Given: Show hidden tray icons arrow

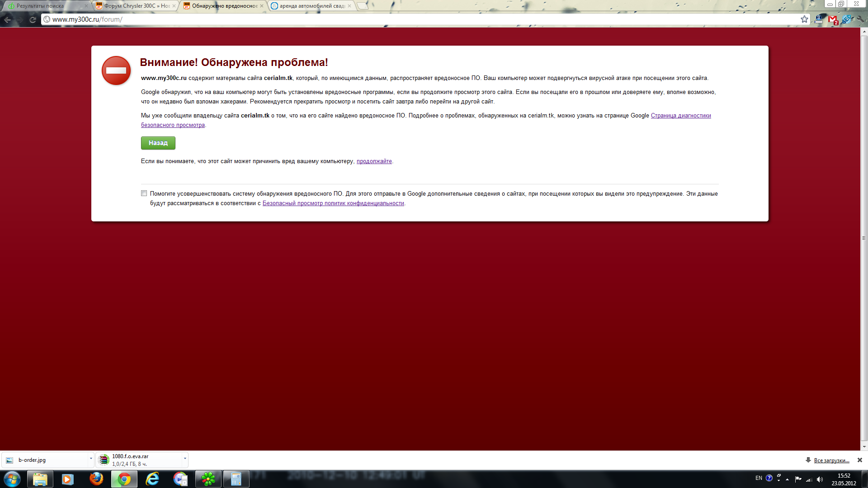Looking at the screenshot, I should pos(787,479).
